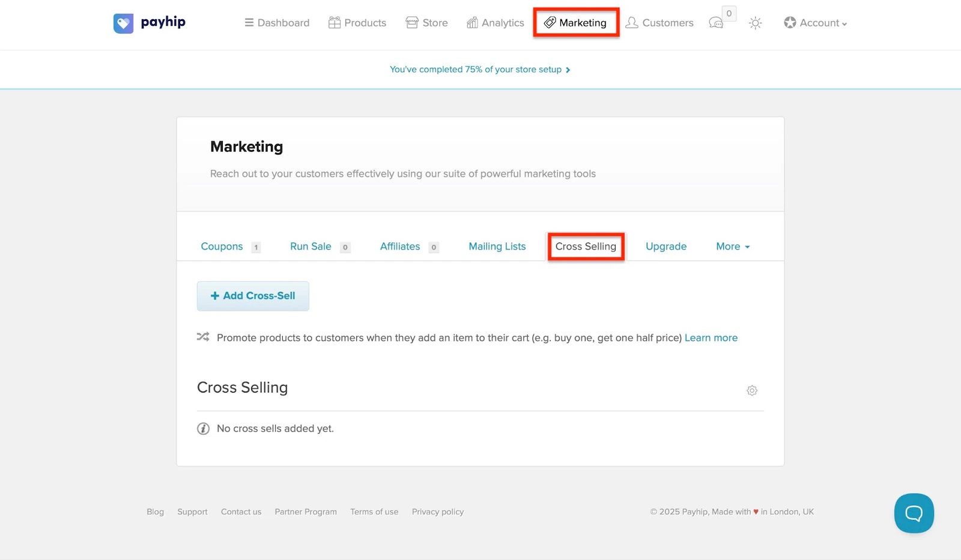Open the Store page
The height and width of the screenshot is (560, 961).
click(x=427, y=23)
